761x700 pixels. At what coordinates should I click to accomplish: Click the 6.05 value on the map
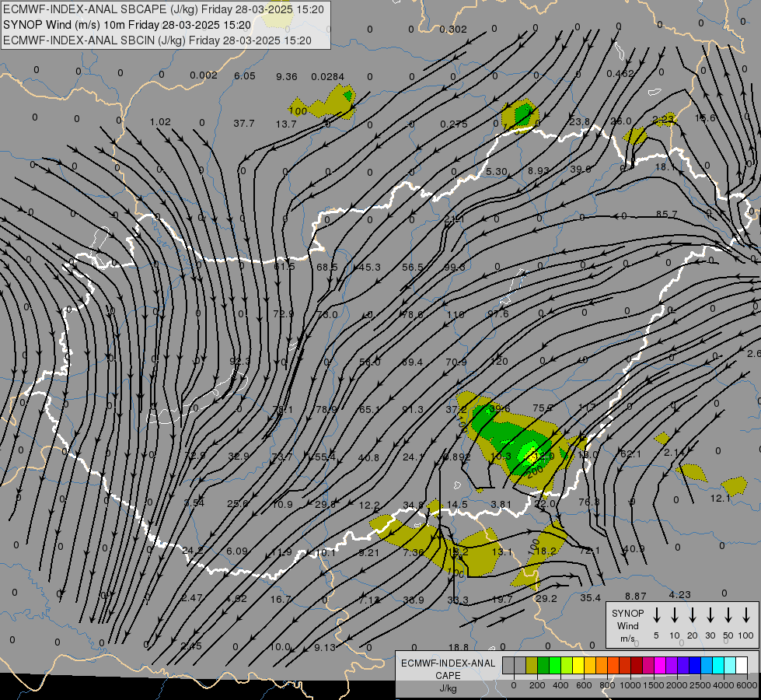[x=245, y=76]
